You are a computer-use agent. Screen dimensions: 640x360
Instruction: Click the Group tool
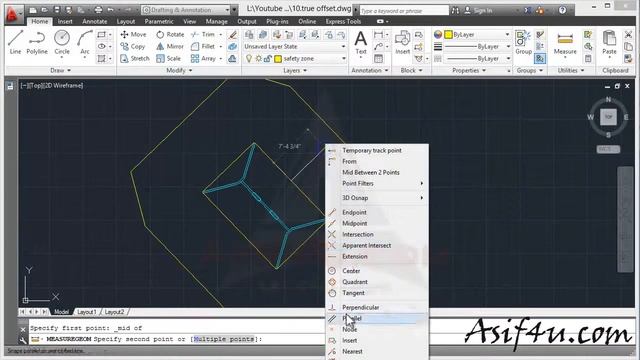point(523,43)
